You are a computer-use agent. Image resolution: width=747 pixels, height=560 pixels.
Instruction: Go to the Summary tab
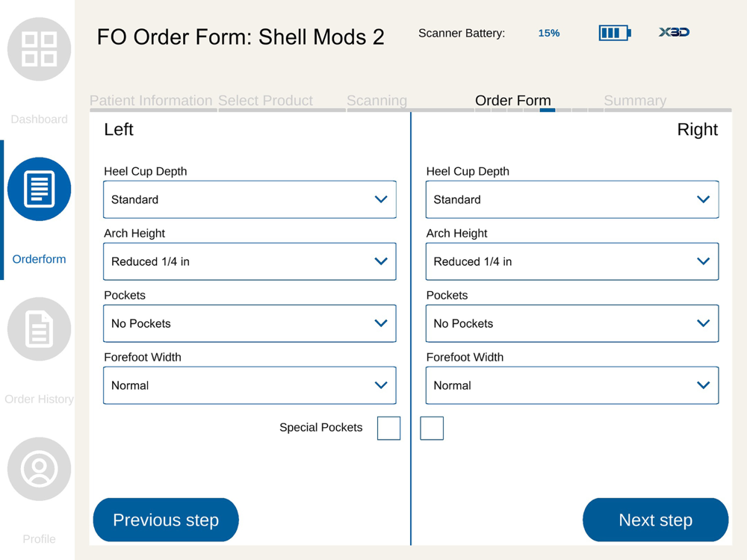635,101
